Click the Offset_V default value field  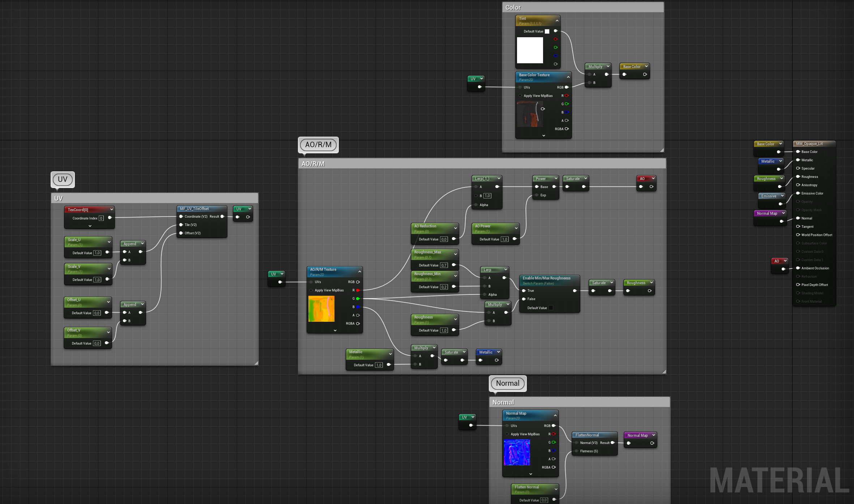click(x=97, y=343)
